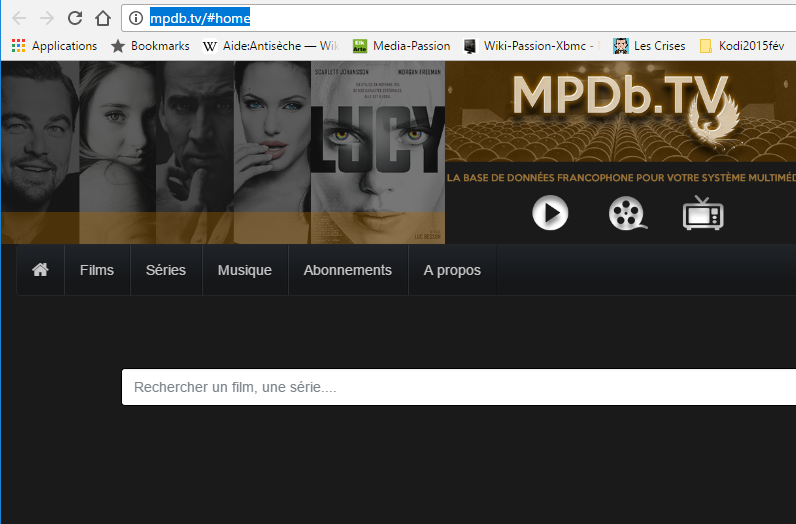The height and width of the screenshot is (524, 796).
Task: Open the Media-Passion bookmark
Action: click(x=402, y=46)
